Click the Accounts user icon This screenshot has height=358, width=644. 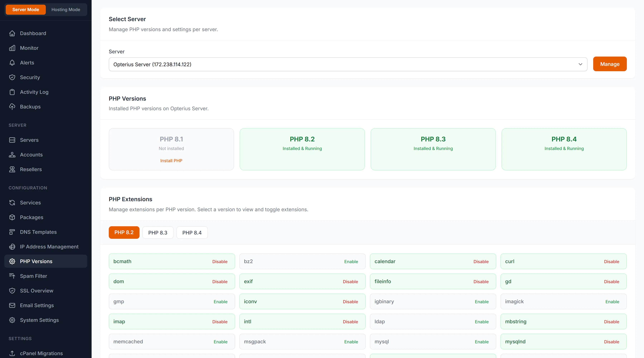pyautogui.click(x=12, y=155)
